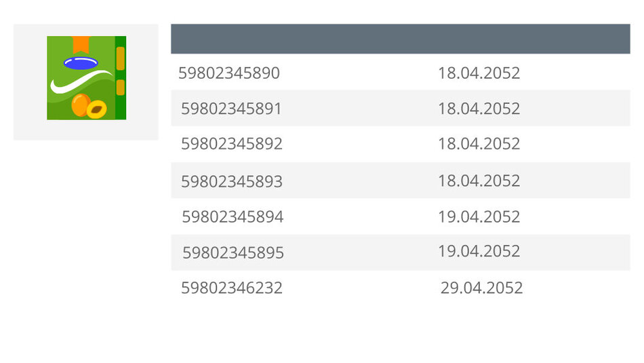The height and width of the screenshot is (363, 644).
Task: Open the record 59802345892
Action: [x=232, y=144]
